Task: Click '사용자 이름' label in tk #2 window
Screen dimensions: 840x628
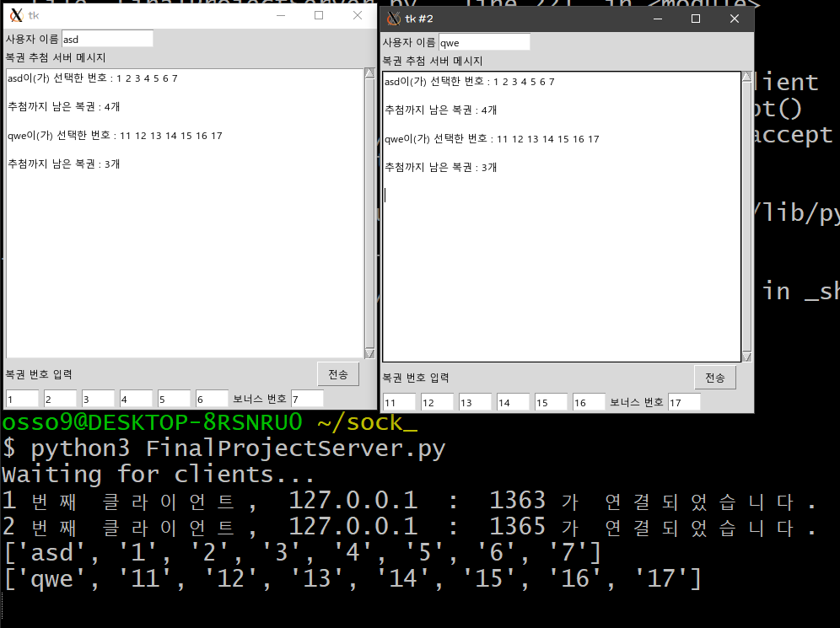Action: click(409, 42)
